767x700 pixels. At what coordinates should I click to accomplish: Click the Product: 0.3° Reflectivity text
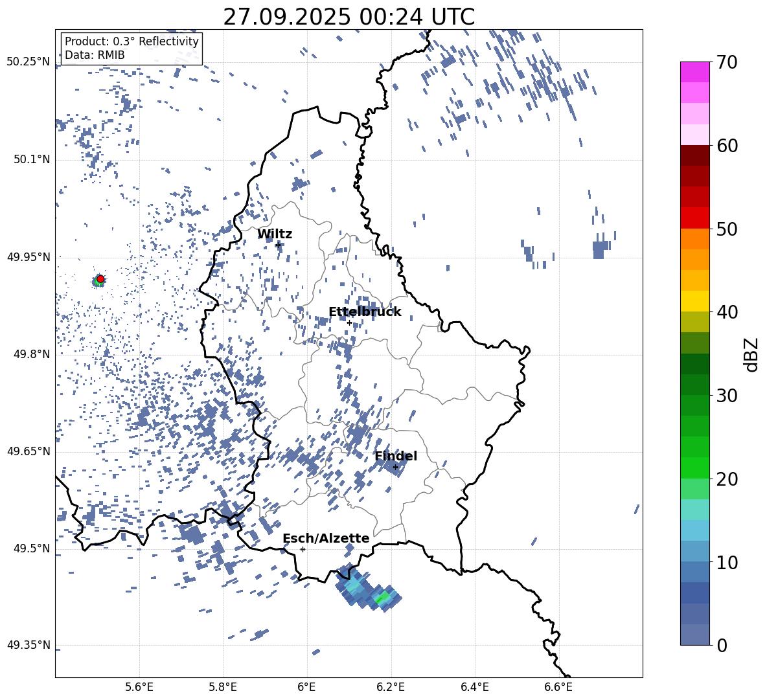coord(132,41)
